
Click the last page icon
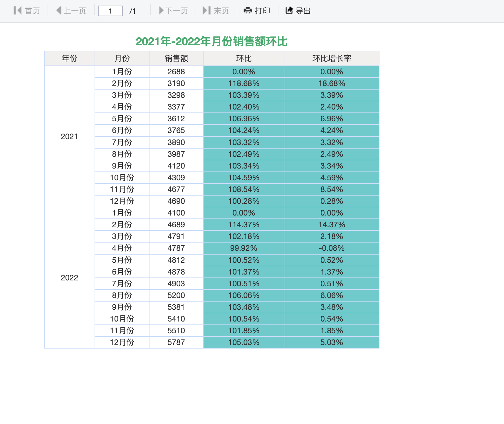[x=207, y=11]
